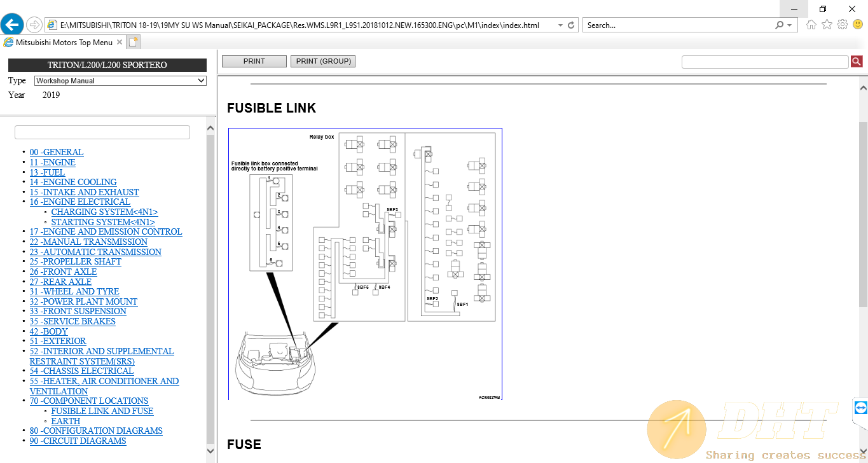The width and height of the screenshot is (868, 463).
Task: Expand the address bar history dropdown
Action: point(560,25)
